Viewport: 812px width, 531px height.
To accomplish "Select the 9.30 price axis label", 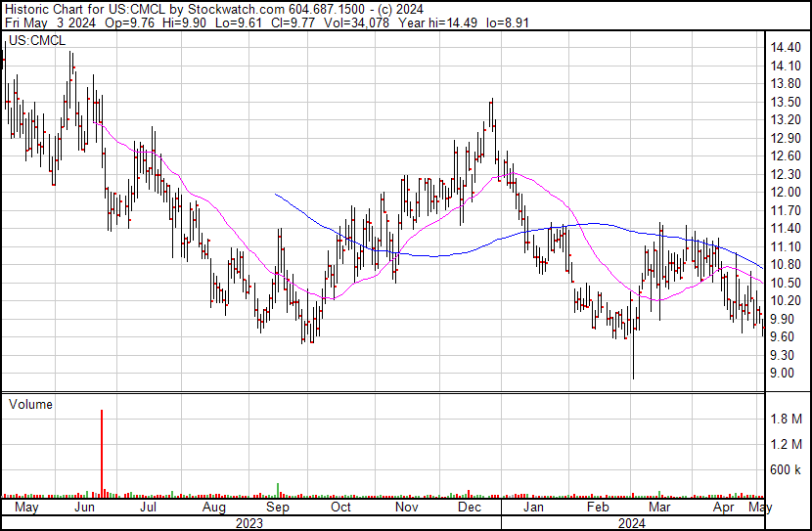I will (x=782, y=355).
